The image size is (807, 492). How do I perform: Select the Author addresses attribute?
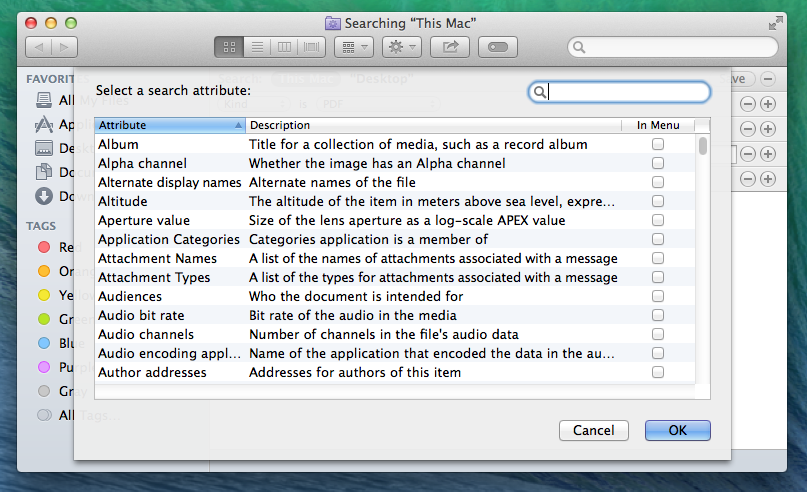coord(395,372)
